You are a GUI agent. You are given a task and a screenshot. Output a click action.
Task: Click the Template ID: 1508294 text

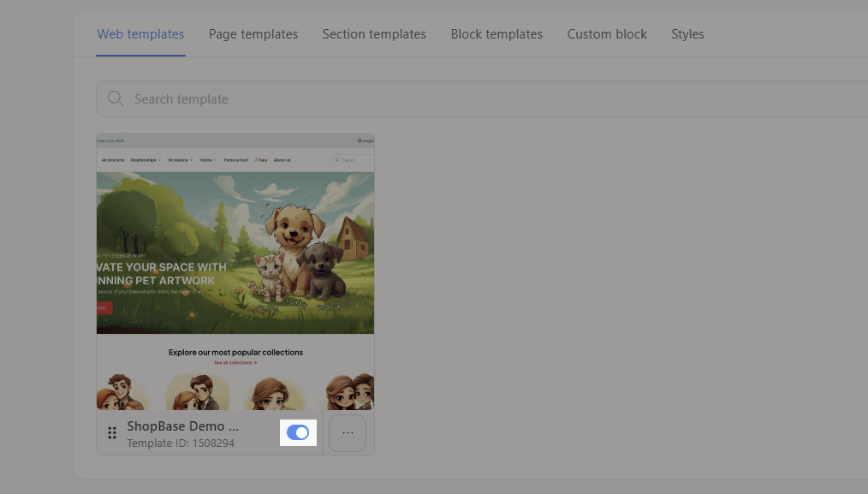[181, 443]
